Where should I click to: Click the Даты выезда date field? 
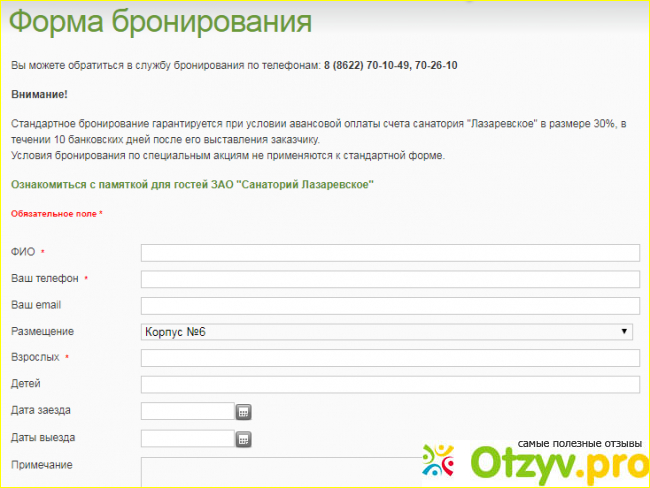pos(187,438)
